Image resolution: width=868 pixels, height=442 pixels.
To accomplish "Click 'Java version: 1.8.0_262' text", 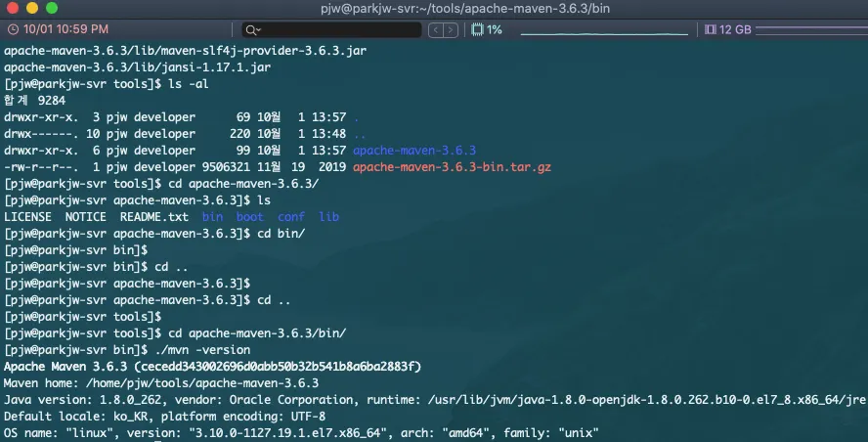I will [82, 399].
